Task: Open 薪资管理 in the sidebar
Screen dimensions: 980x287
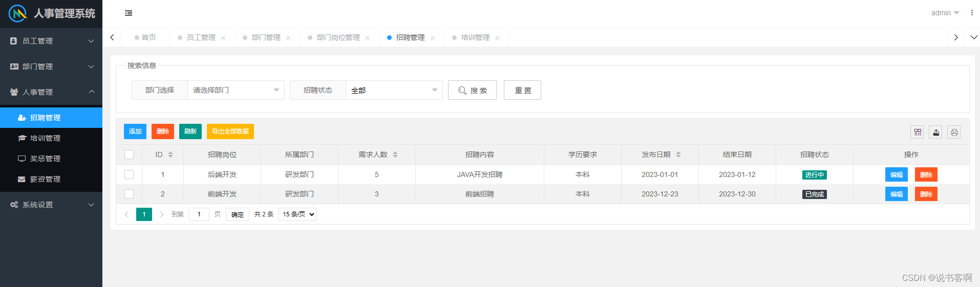Action: [x=51, y=179]
